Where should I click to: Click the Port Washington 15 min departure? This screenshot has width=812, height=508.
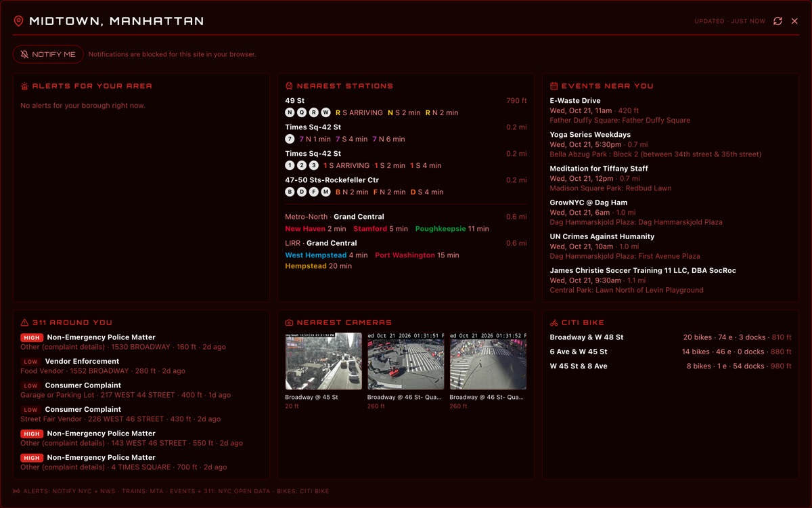click(417, 255)
